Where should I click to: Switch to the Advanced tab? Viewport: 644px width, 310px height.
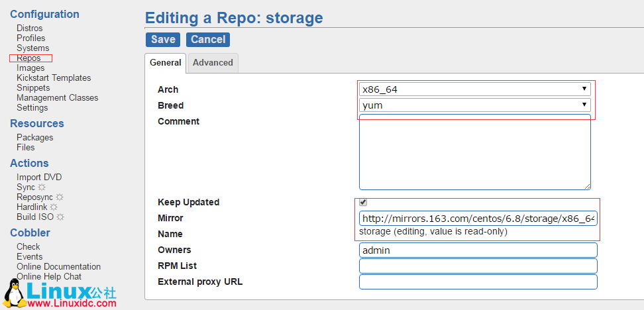[213, 63]
